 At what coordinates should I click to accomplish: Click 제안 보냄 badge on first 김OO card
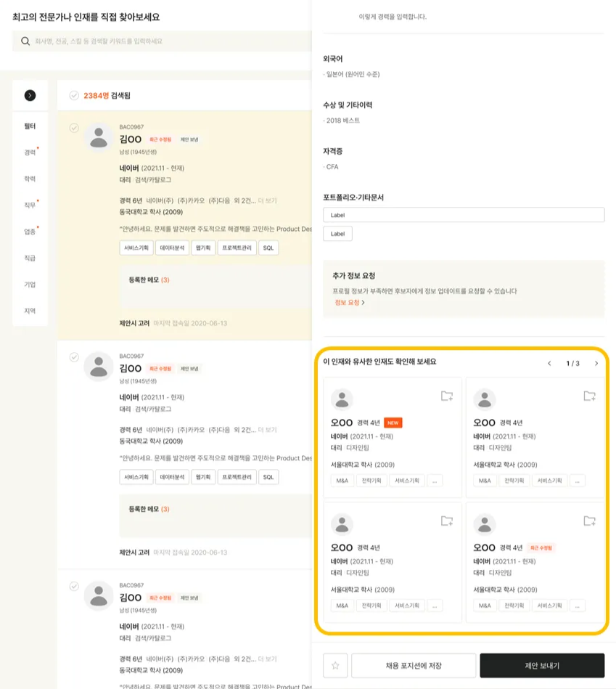(x=189, y=139)
